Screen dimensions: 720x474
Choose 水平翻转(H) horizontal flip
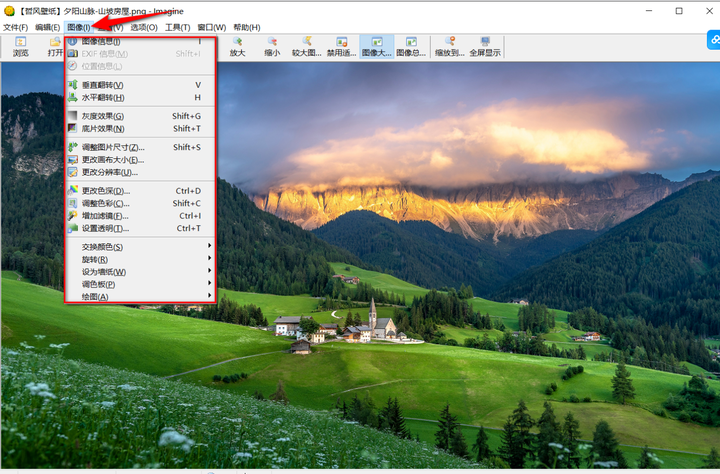[140, 97]
